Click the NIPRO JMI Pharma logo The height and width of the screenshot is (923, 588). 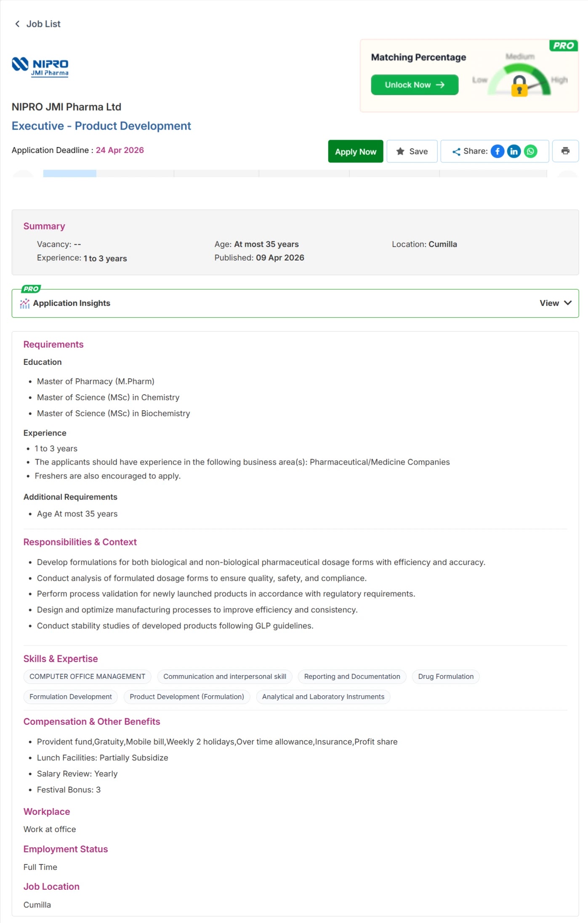40,67
